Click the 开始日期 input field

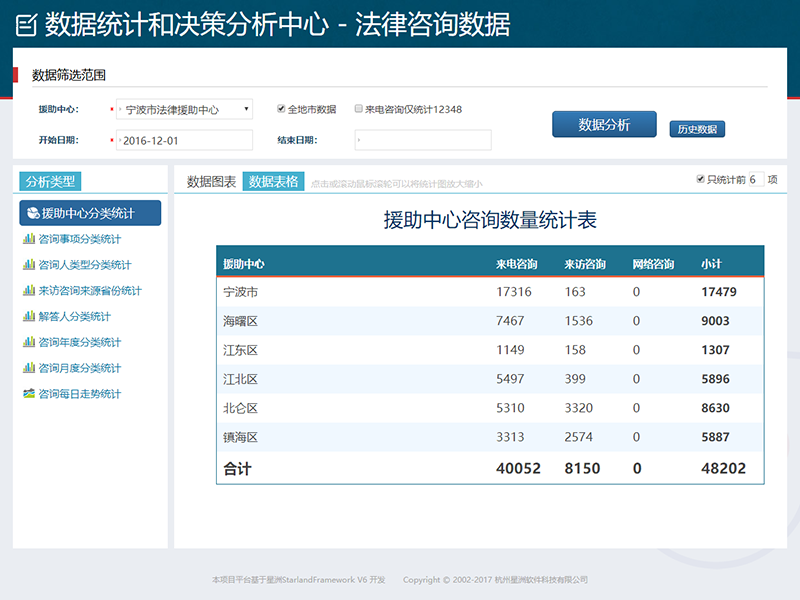click(x=184, y=140)
